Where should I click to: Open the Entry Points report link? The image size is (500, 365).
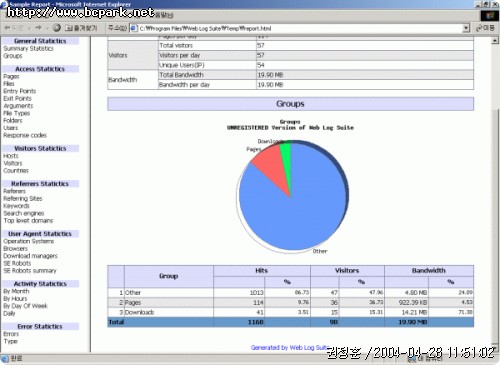pos(20,91)
